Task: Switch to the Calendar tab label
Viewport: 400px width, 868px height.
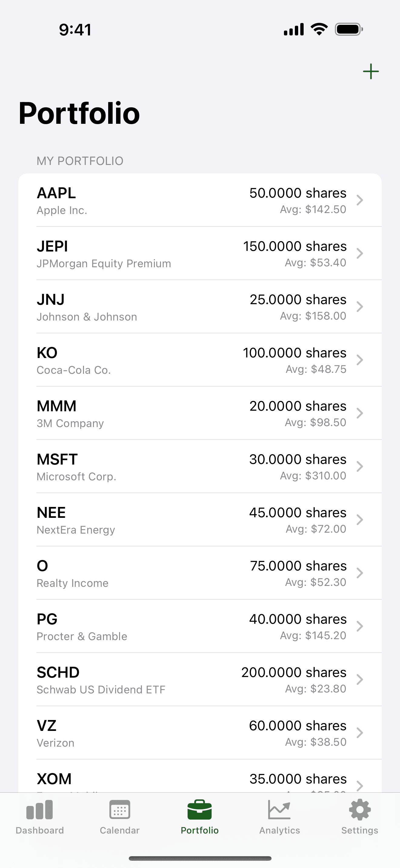Action: pyautogui.click(x=119, y=830)
